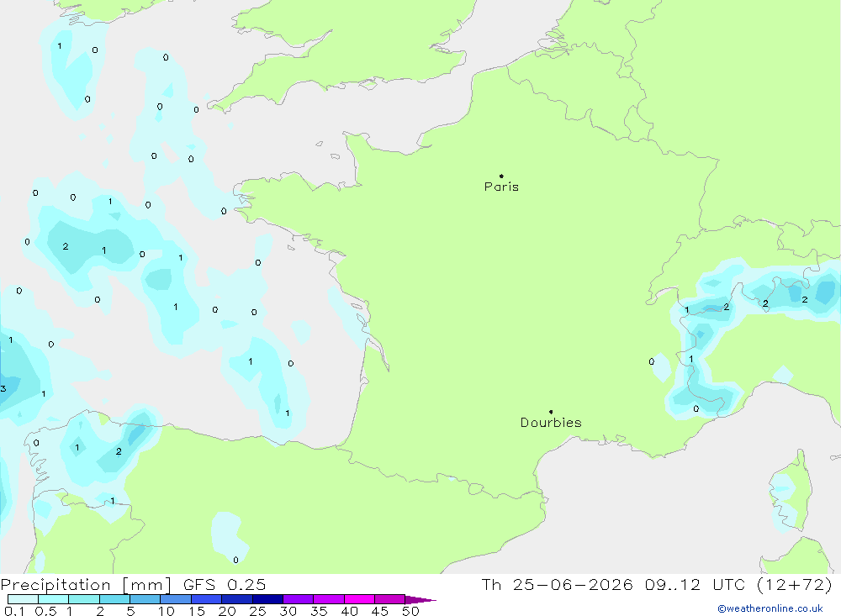Click the legend value '50'

[411, 611]
